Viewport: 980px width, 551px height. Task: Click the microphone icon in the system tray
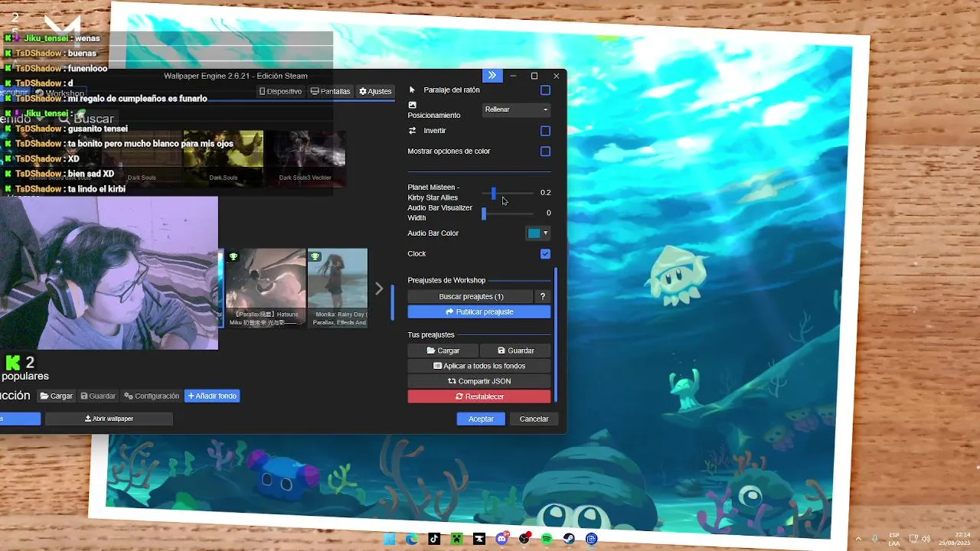pyautogui.click(x=874, y=539)
